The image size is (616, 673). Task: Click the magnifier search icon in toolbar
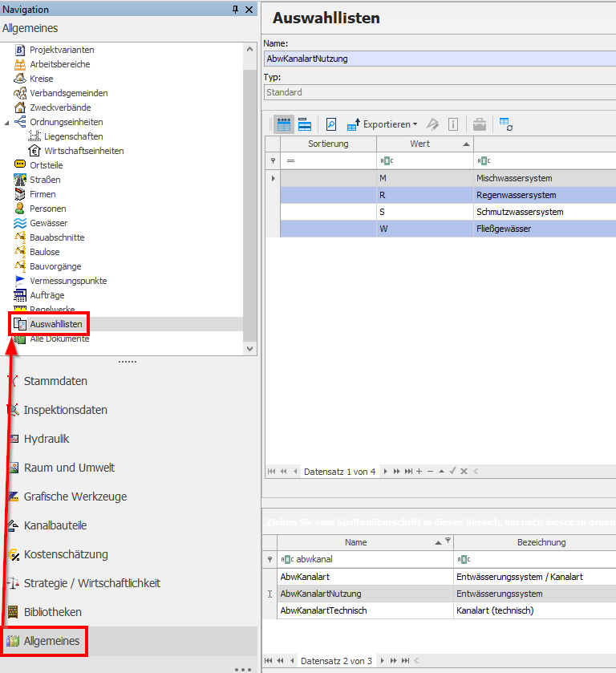tap(330, 124)
